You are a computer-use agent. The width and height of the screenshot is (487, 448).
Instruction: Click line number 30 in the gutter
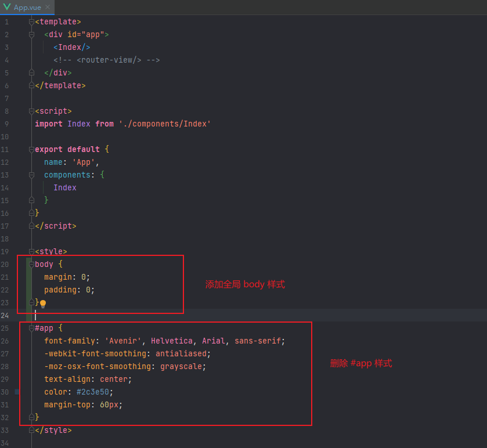(5, 392)
